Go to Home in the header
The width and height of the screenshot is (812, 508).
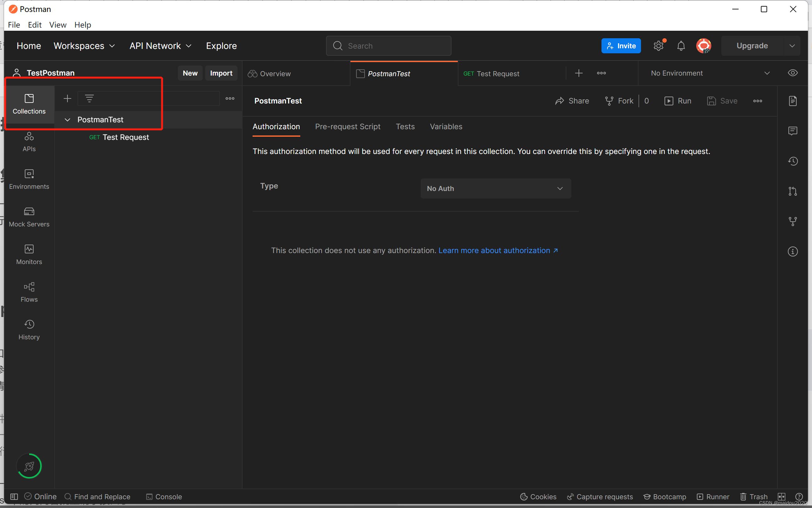click(x=29, y=46)
